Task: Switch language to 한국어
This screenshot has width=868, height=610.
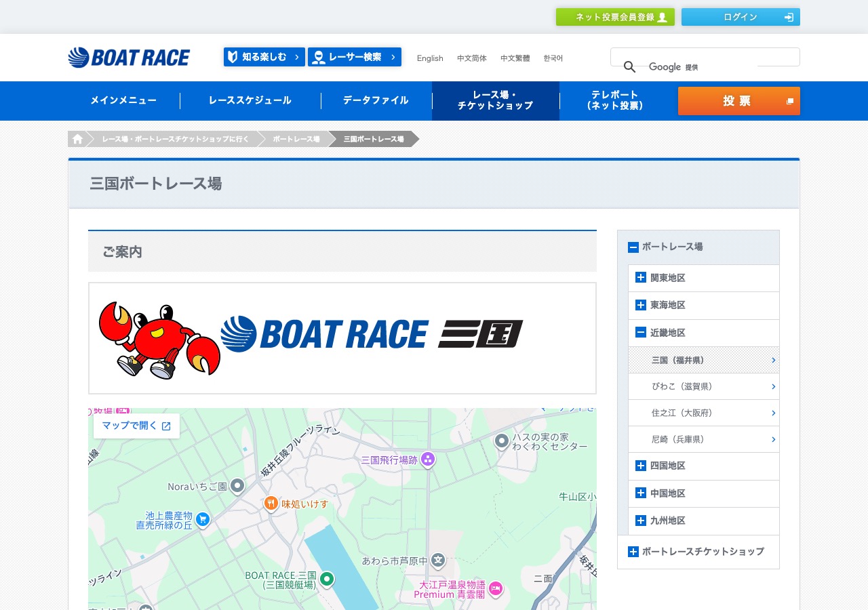Action: (553, 58)
